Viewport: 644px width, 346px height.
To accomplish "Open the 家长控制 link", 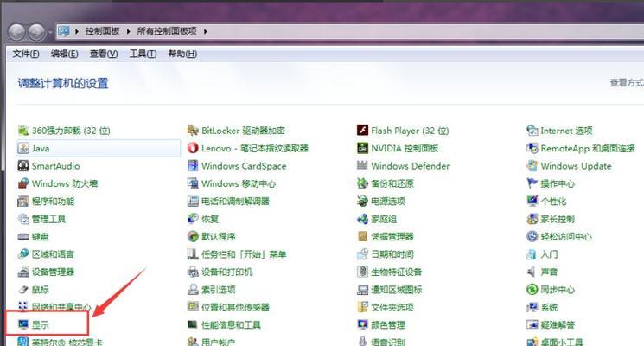I will pos(558,219).
